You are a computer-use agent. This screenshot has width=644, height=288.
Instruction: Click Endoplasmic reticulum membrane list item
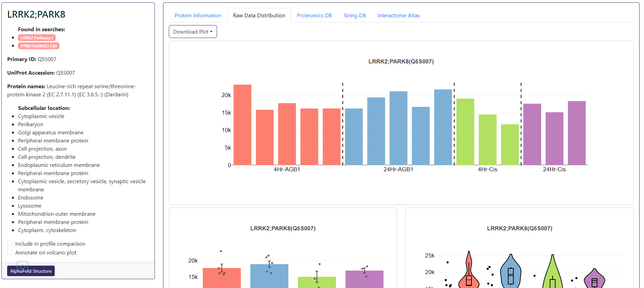(59, 165)
